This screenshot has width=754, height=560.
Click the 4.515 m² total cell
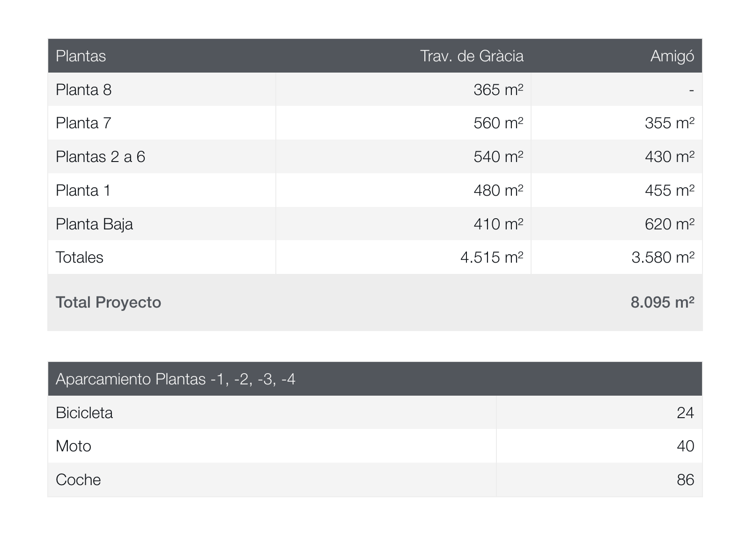(x=492, y=258)
